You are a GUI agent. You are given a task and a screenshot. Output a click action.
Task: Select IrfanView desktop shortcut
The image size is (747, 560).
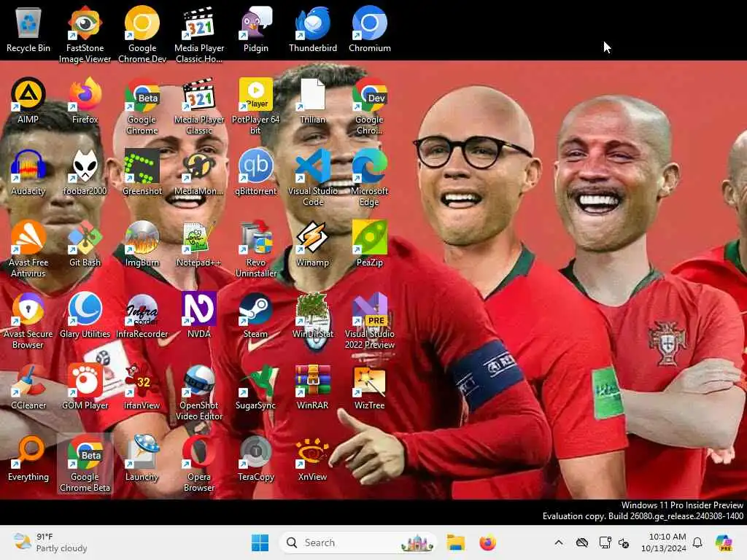click(x=142, y=386)
